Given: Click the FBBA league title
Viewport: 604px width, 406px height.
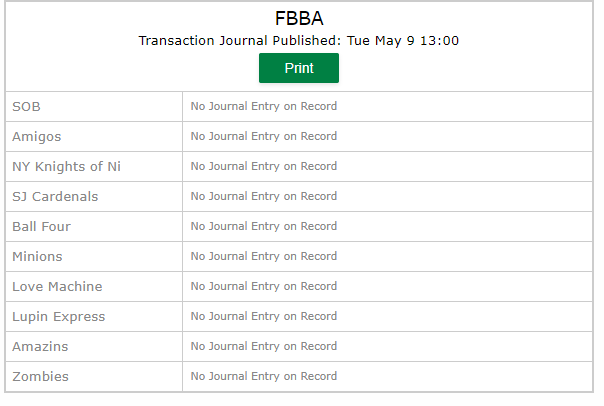Looking at the screenshot, I should tap(299, 18).
